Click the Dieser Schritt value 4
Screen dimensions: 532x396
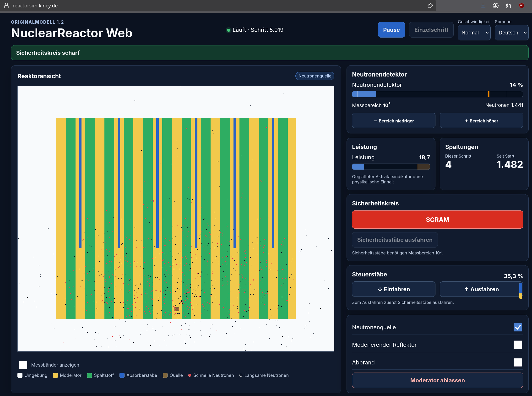click(448, 165)
